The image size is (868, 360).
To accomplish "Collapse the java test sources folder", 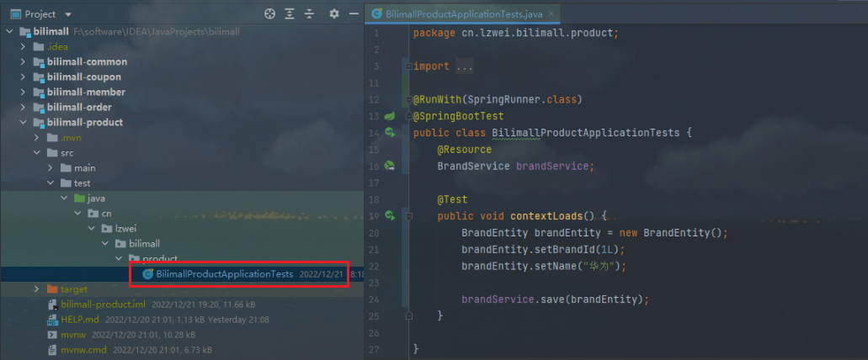I will (64, 198).
